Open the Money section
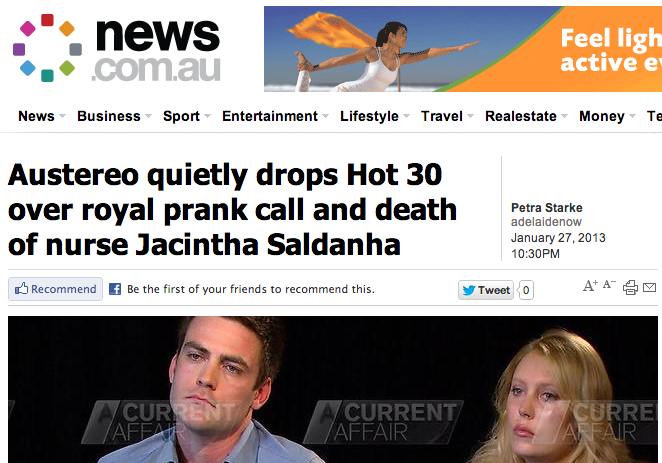This screenshot has height=463, width=662. pyautogui.click(x=602, y=116)
